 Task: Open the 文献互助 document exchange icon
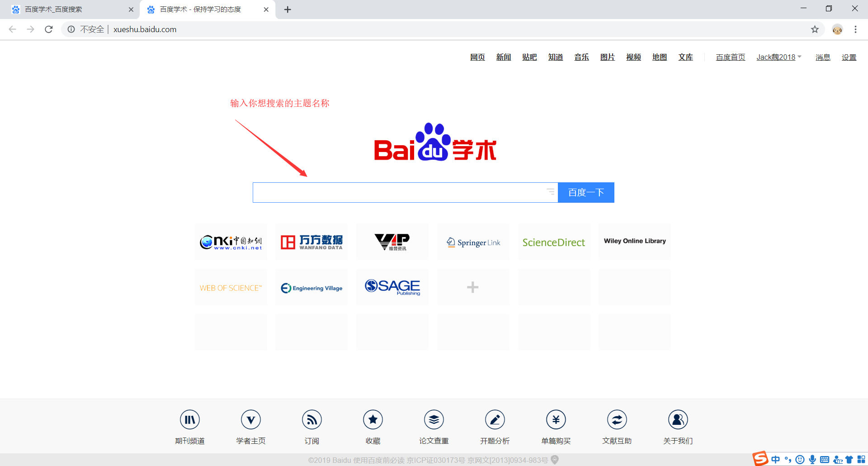(617, 420)
